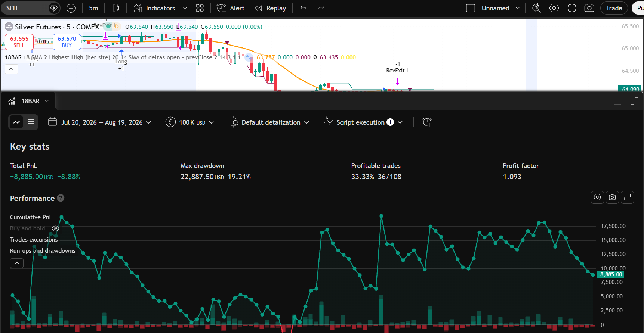Toggle the Cumulative PnL series
The image size is (644, 333).
coord(31,217)
